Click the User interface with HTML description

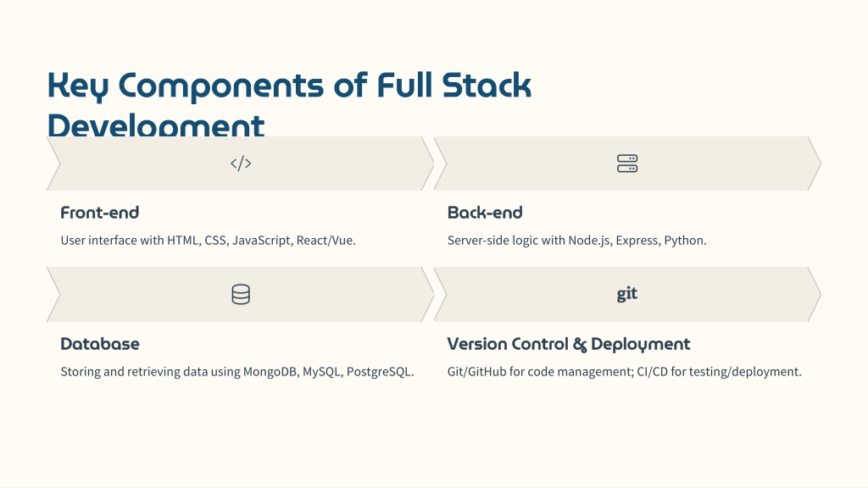(209, 240)
